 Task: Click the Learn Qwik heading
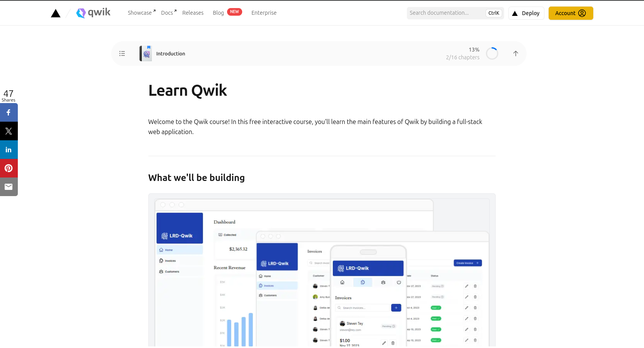(x=188, y=90)
